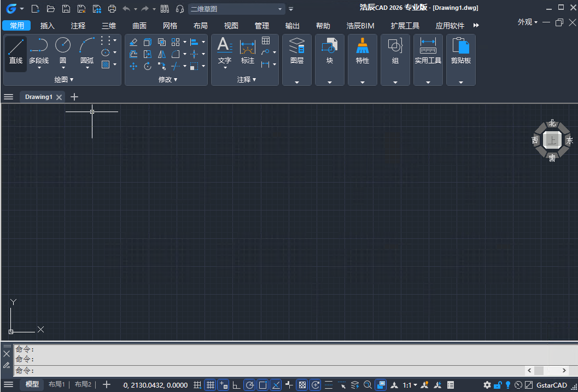Expand the 绘图 panel options
578x392 pixels.
pos(64,80)
